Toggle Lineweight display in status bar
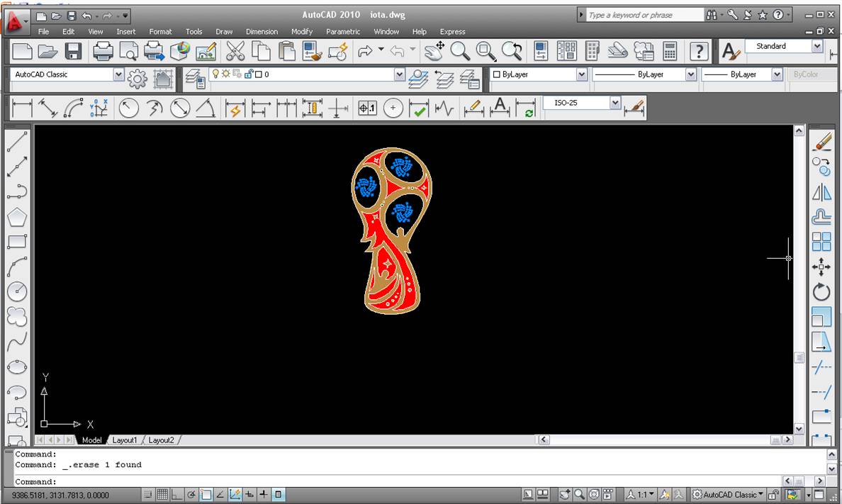Screen dimensions: 842x504 point(264,494)
